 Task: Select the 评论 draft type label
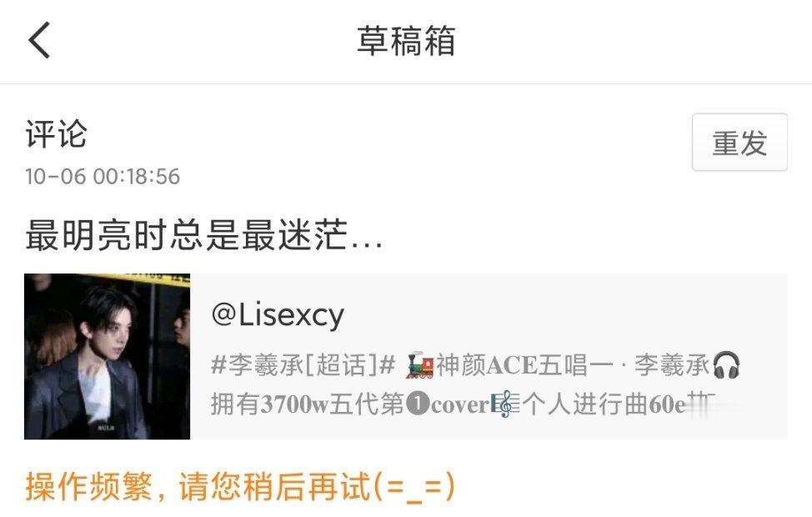tap(56, 133)
